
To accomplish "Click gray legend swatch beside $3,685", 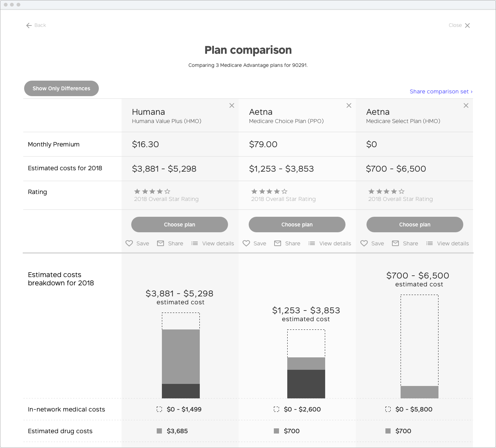I will pyautogui.click(x=159, y=431).
